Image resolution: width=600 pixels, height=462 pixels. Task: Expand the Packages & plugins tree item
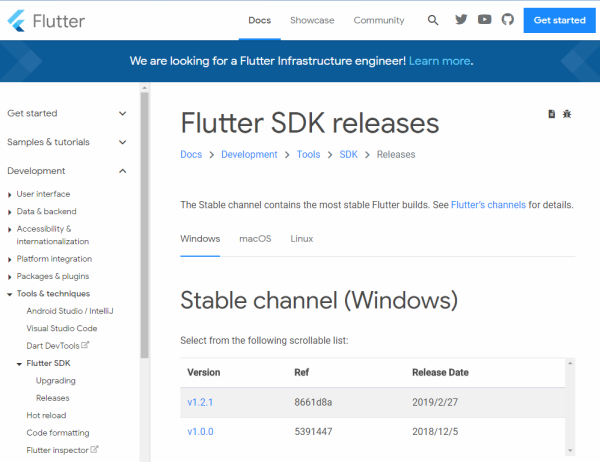[x=10, y=277]
